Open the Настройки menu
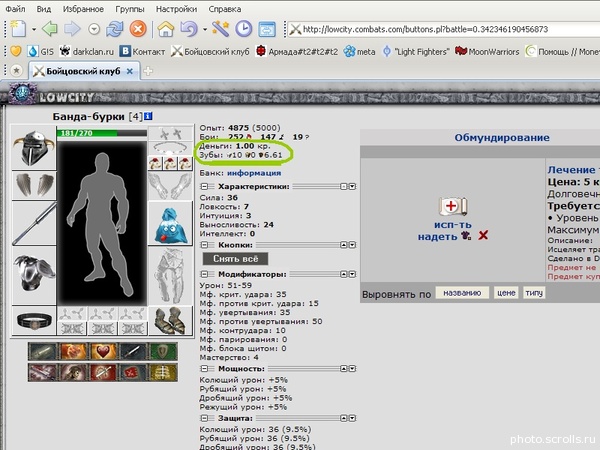Viewport: 600px width, 450px height. point(176,9)
